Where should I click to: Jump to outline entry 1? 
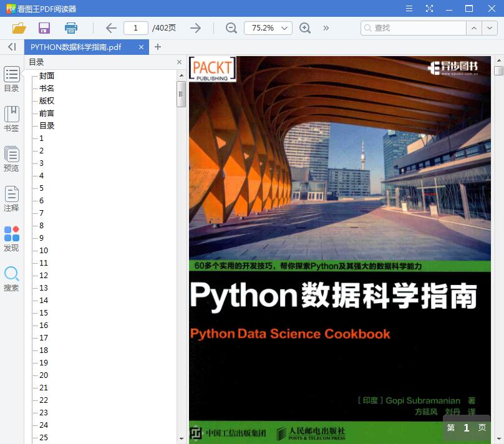click(x=41, y=138)
